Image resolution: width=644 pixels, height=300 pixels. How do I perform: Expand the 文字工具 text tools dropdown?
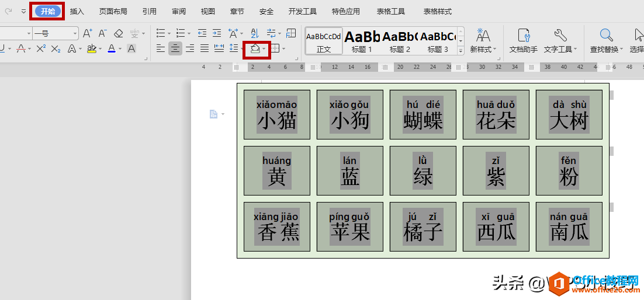coord(560,50)
